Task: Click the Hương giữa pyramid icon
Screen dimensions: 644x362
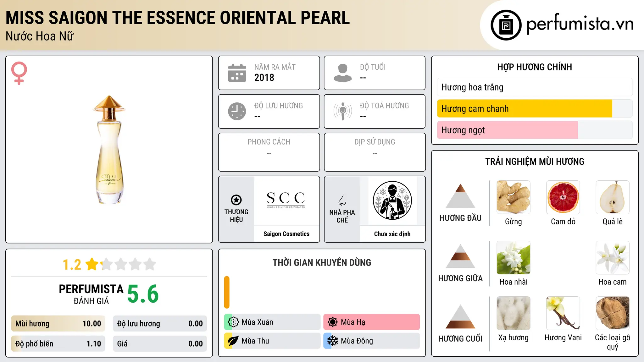Action: [460, 256]
